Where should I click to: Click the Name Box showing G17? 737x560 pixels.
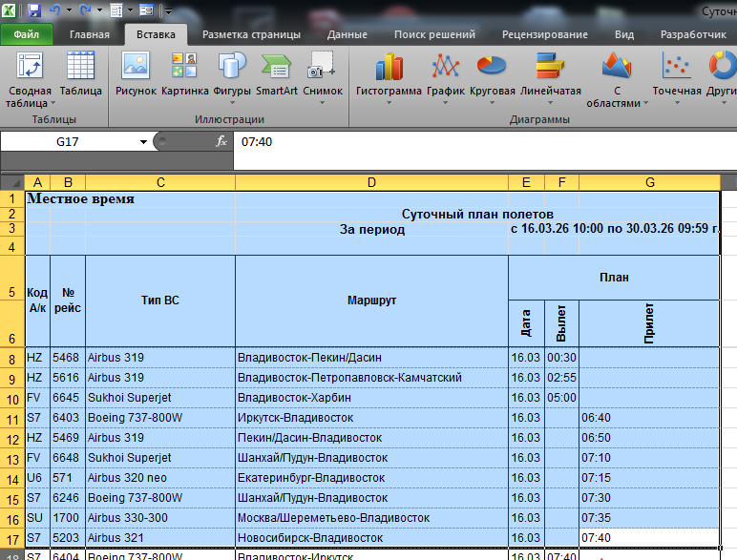pyautogui.click(x=69, y=142)
